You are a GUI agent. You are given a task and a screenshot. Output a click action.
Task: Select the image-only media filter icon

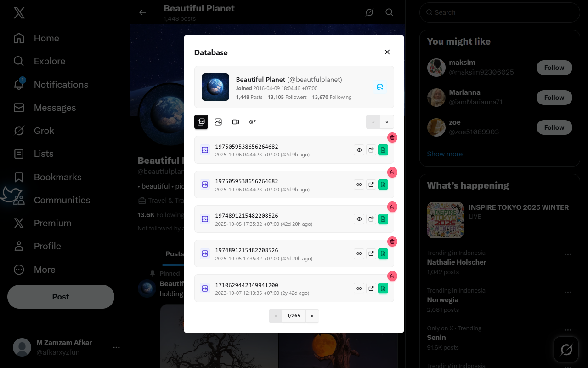pos(218,121)
